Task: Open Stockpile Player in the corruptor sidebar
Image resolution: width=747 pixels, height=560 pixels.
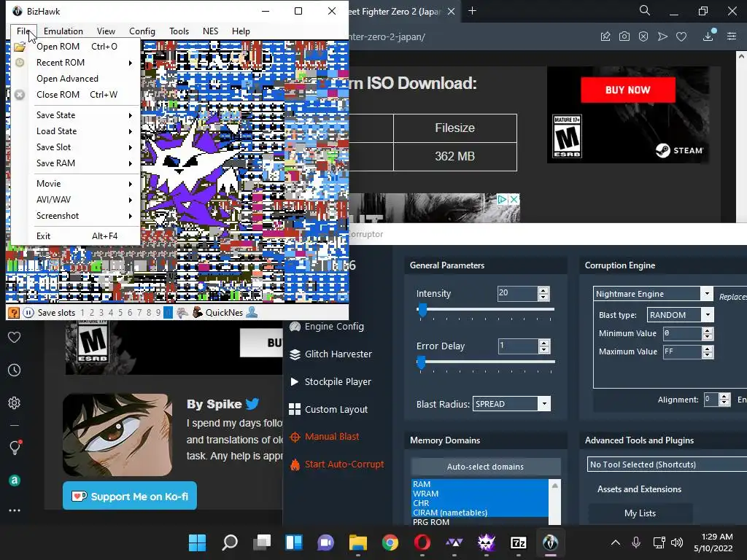Action: pyautogui.click(x=331, y=382)
